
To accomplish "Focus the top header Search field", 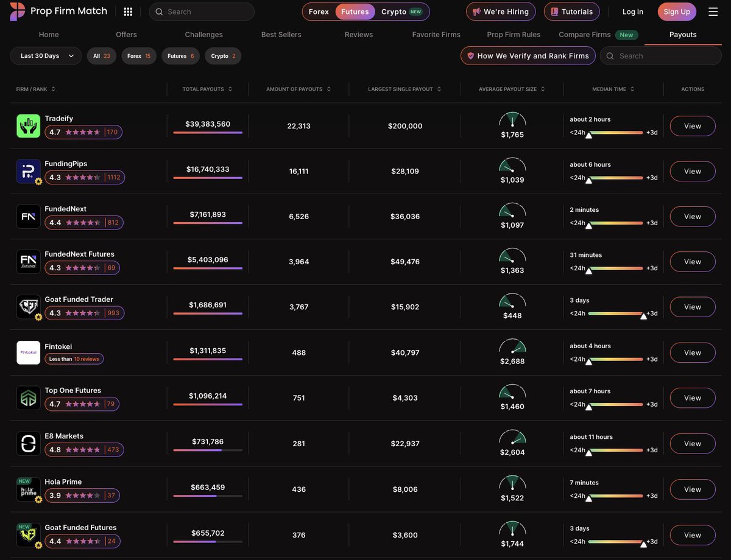I will 202,12.
